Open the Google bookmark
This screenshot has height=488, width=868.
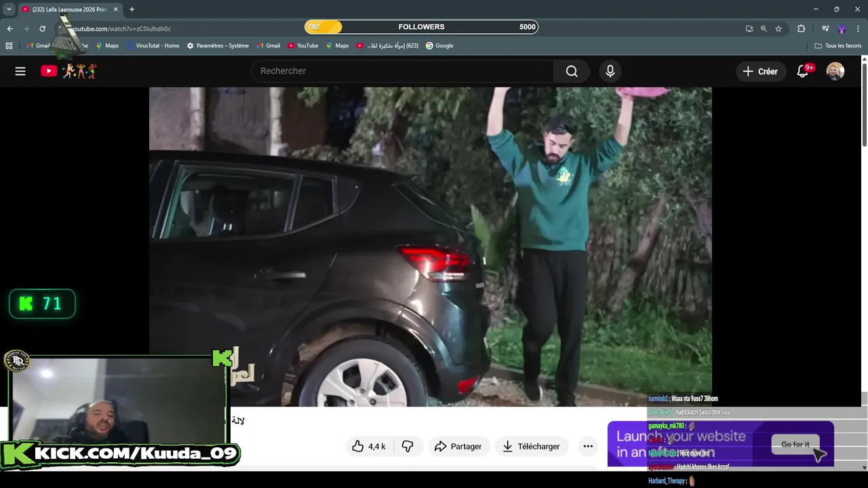[x=439, y=45]
